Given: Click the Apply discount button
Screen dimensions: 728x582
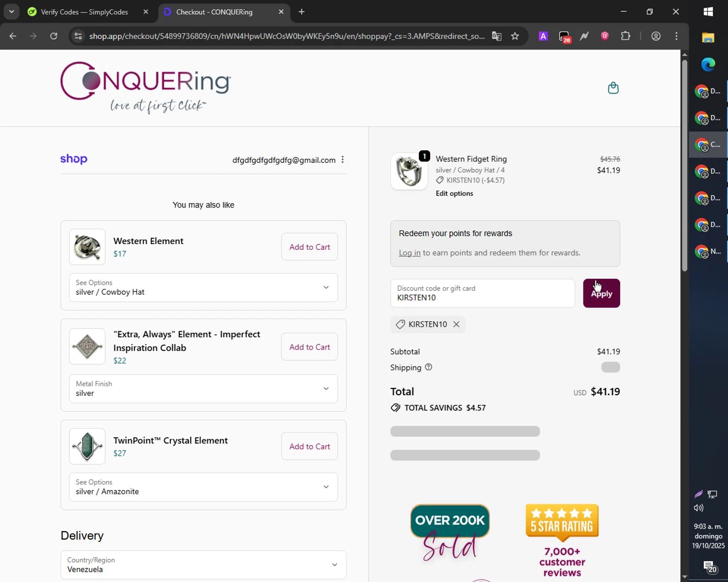Looking at the screenshot, I should 601,293.
